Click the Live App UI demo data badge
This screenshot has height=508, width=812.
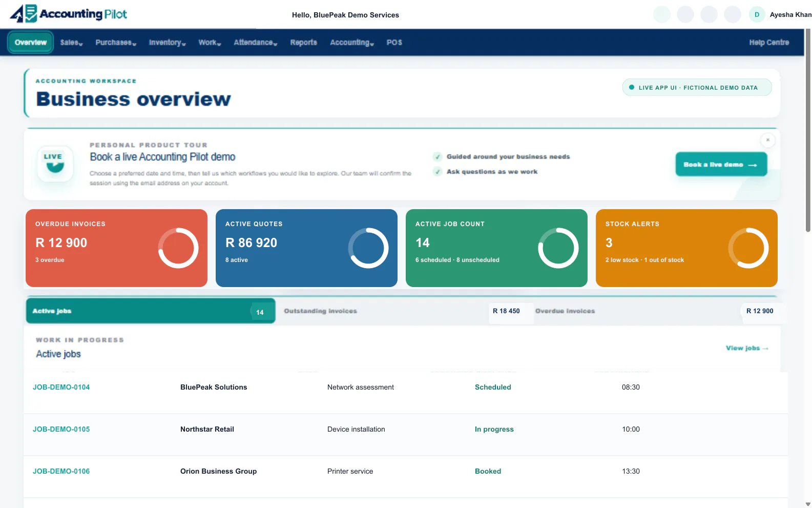pyautogui.click(x=697, y=87)
